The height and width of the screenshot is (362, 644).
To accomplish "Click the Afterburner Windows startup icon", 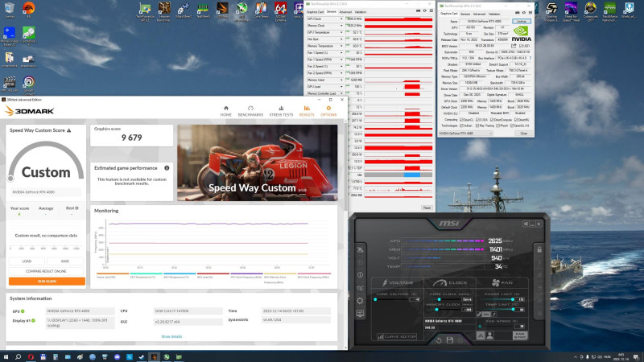I will 526,224.
